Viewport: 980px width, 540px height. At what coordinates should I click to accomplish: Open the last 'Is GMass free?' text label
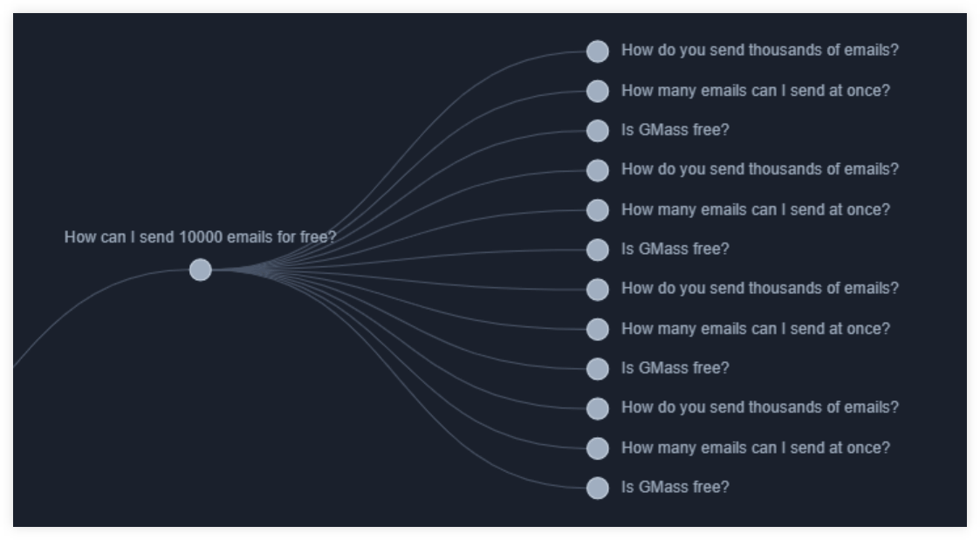[675, 487]
